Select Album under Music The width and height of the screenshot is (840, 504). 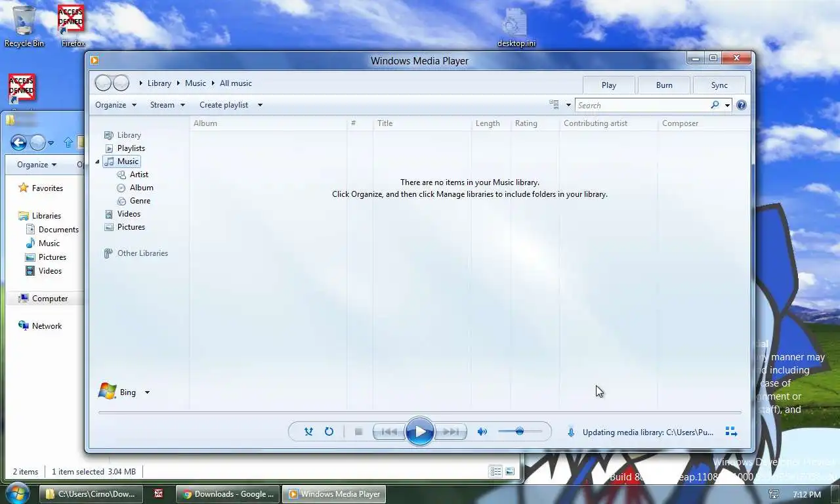[x=135, y=188]
